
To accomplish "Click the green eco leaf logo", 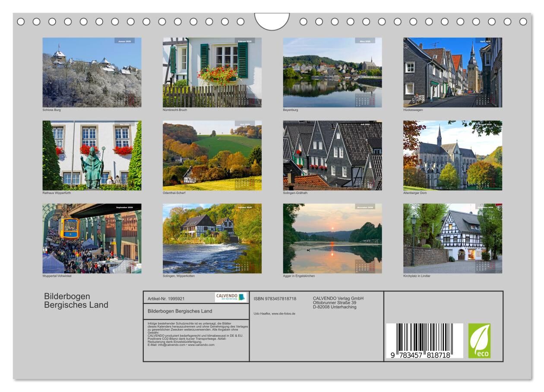I will click(479, 341).
